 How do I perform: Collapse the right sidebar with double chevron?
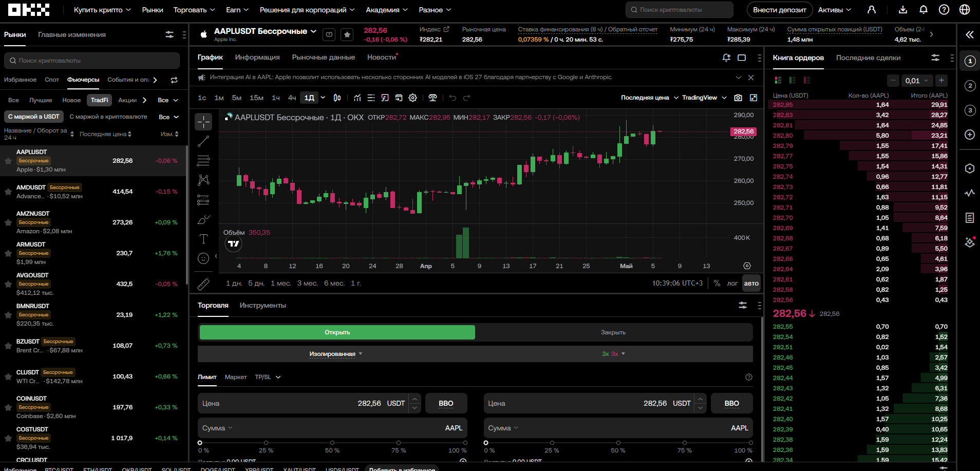click(x=969, y=34)
